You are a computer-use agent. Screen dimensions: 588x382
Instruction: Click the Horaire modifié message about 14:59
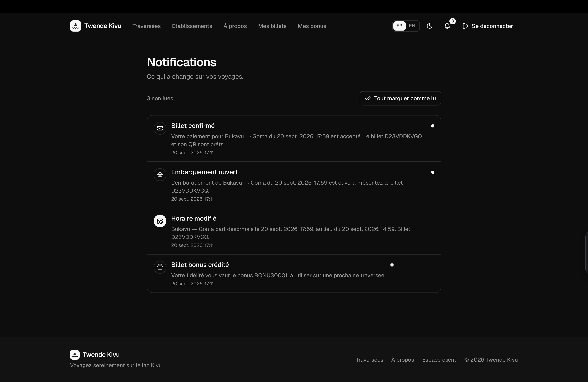[x=291, y=233]
